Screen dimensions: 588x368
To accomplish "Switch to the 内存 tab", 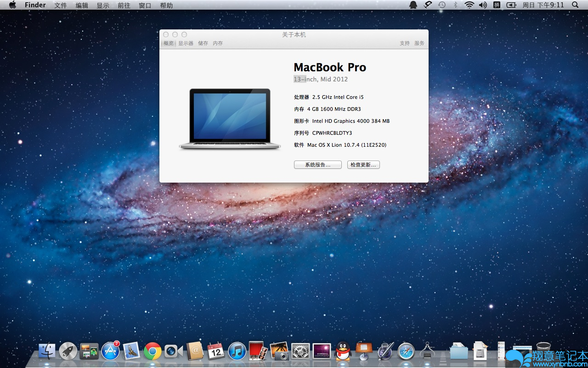I will point(218,43).
